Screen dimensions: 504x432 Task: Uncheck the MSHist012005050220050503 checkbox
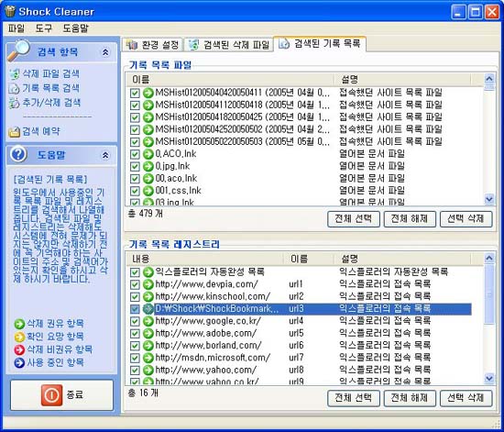[x=135, y=142]
